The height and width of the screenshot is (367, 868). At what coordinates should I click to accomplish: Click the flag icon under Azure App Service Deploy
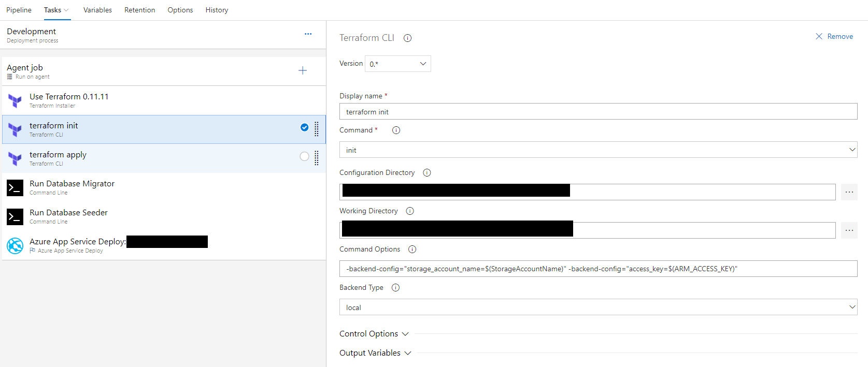point(33,251)
